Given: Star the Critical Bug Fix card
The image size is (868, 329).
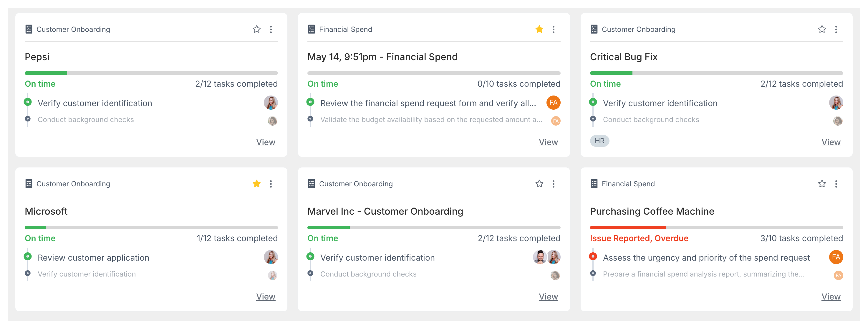Looking at the screenshot, I should click(x=821, y=29).
